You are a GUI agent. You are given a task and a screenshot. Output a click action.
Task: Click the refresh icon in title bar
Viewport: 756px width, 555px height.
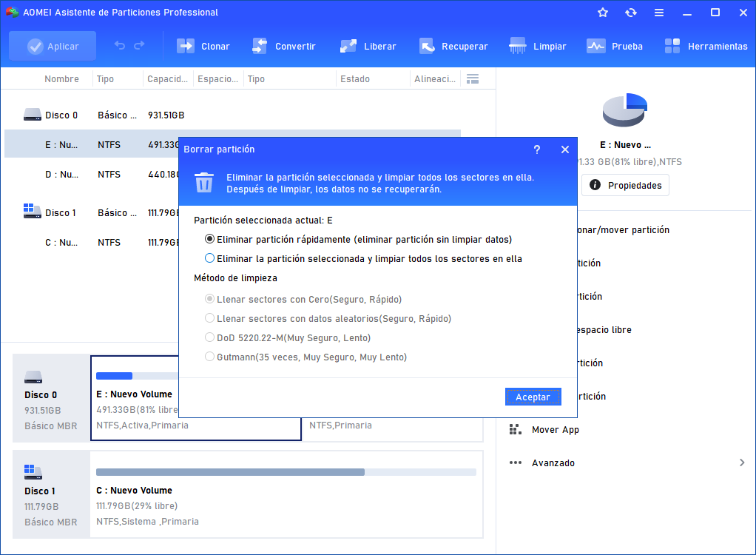coord(631,13)
